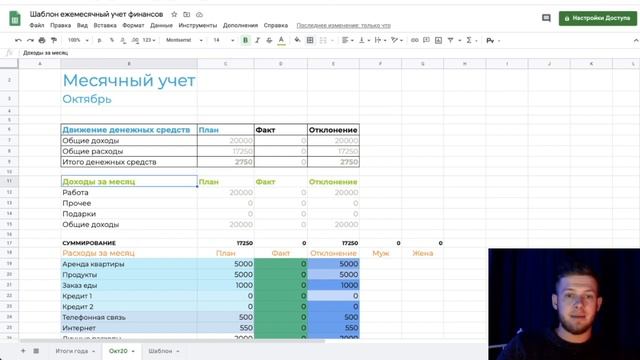Switch to the Шаблон sheet tab
Screen dimensions: 640x360
164,351
